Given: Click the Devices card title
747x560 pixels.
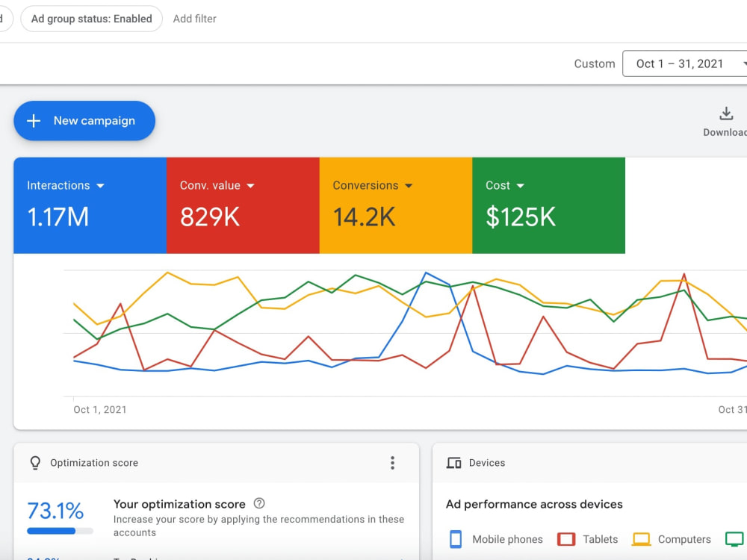Looking at the screenshot, I should click(487, 463).
